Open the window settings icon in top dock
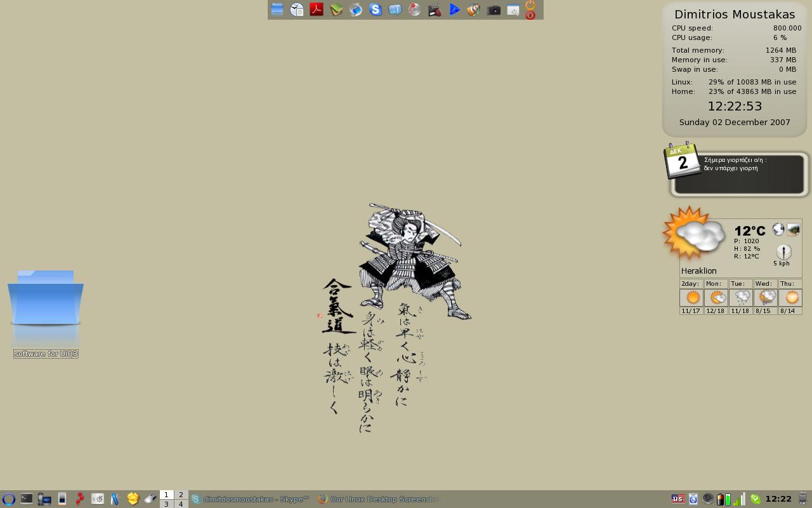The height and width of the screenshot is (508, 812). click(x=513, y=10)
